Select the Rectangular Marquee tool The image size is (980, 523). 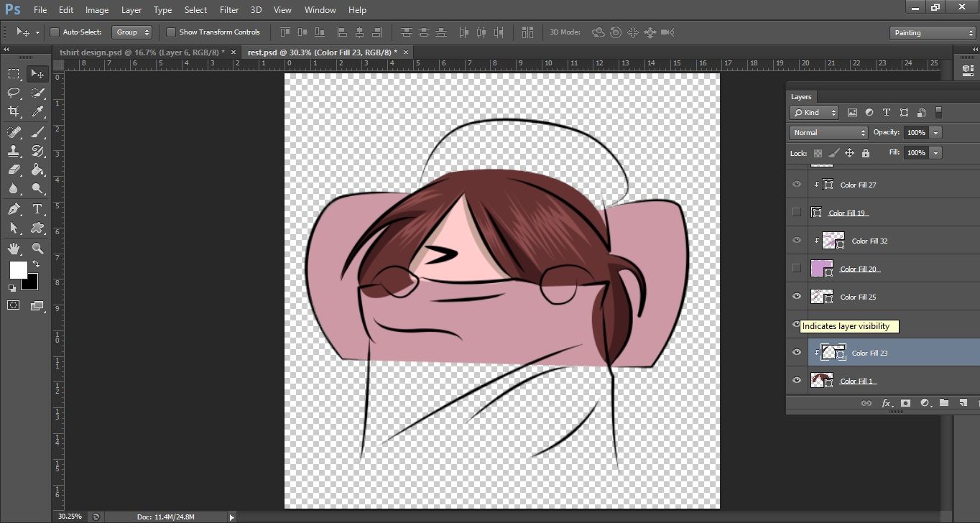tap(14, 73)
